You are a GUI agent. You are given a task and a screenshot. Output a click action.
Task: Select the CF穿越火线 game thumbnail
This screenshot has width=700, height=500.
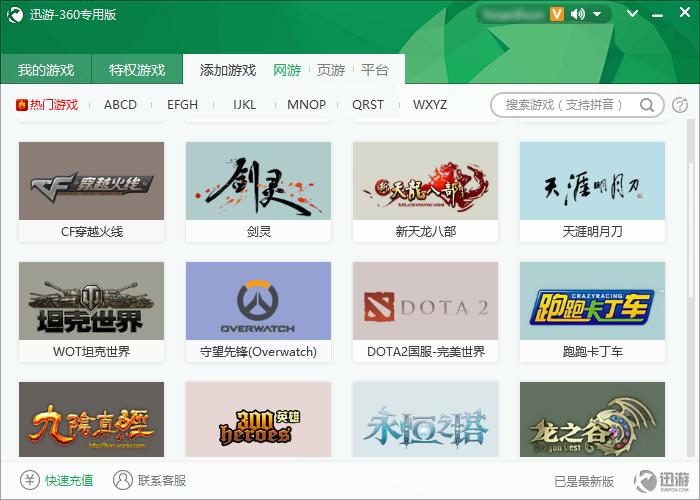point(92,181)
